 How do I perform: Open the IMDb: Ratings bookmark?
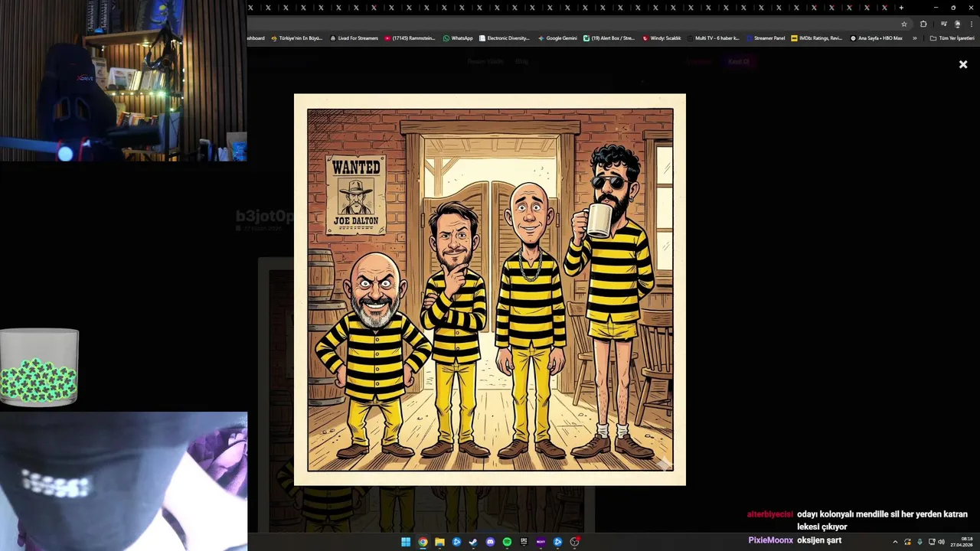(817, 38)
